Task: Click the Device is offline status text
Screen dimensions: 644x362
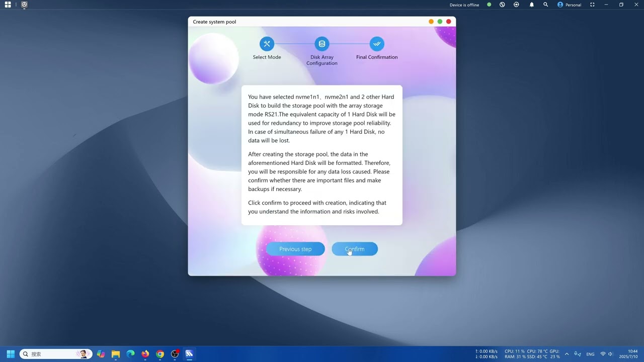Action: point(464,5)
